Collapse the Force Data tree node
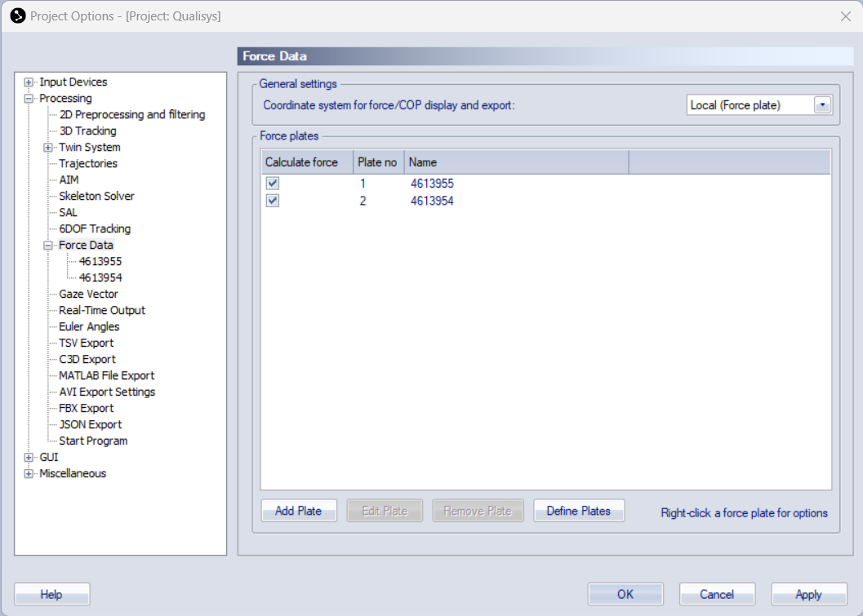This screenshot has height=616, width=863. [x=49, y=246]
